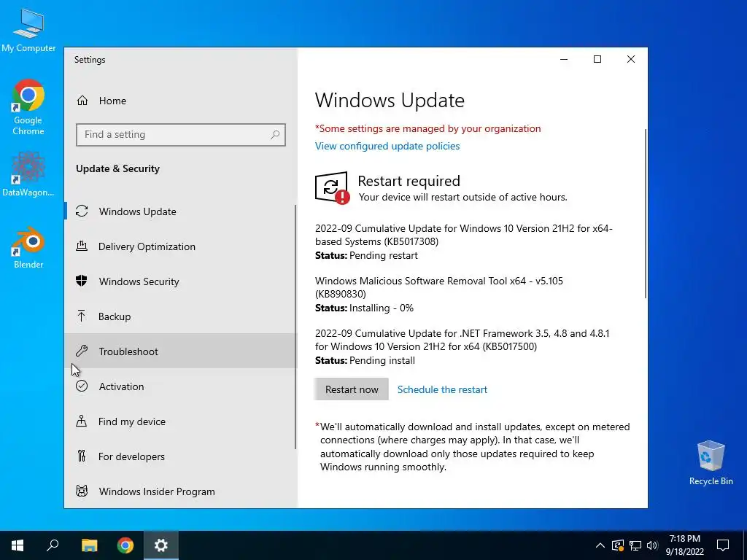Image resolution: width=747 pixels, height=560 pixels.
Task: Go to Home in Settings sidebar
Action: [x=180, y=101]
